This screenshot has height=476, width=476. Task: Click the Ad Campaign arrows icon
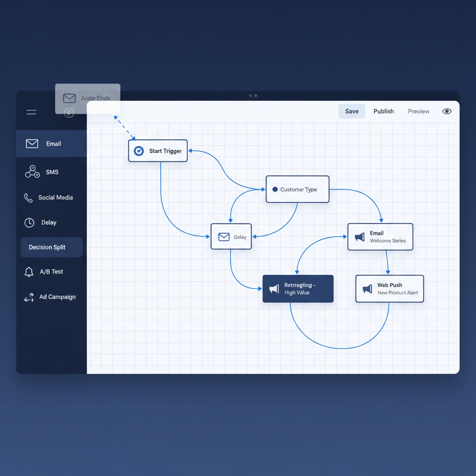29,297
